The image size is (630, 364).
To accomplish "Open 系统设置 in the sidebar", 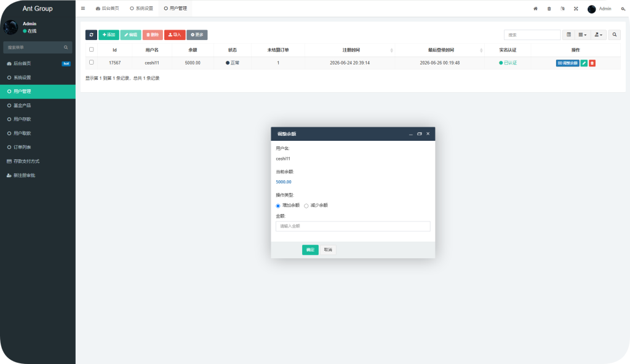I will pyautogui.click(x=38, y=77).
